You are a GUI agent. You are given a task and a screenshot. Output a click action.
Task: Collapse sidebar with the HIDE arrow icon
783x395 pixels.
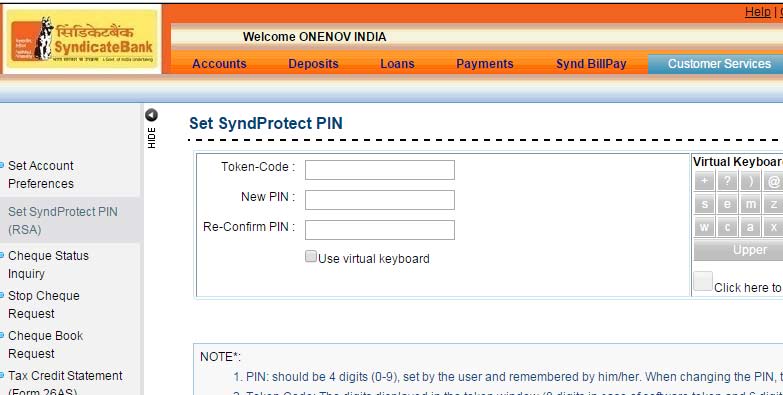[x=151, y=115]
